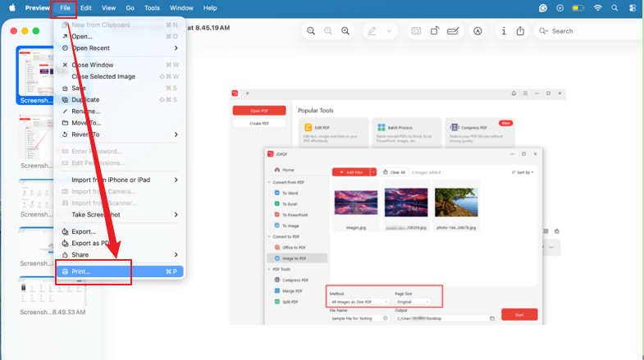Viewport: 644px width, 360px height.
Task: Open the Batch Process tool card
Action: [x=407, y=133]
